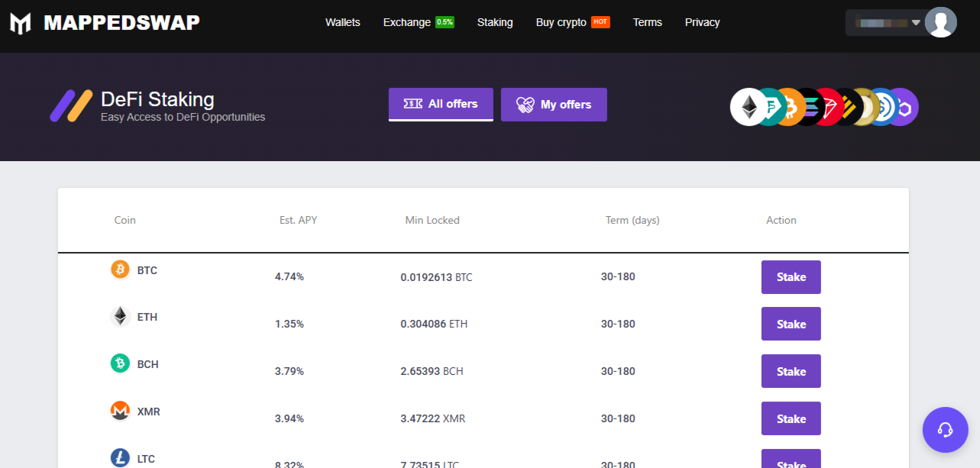
Task: Open live support chat headset icon
Action: click(945, 430)
